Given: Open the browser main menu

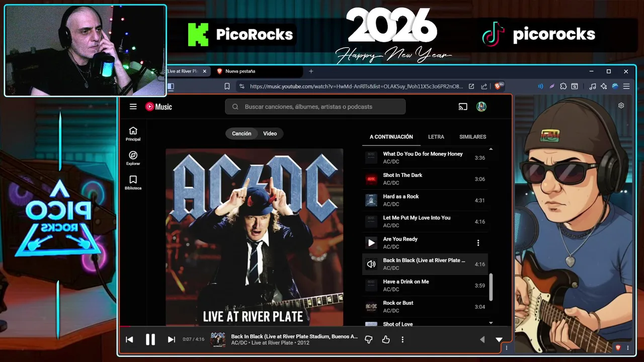Looking at the screenshot, I should pos(626,86).
